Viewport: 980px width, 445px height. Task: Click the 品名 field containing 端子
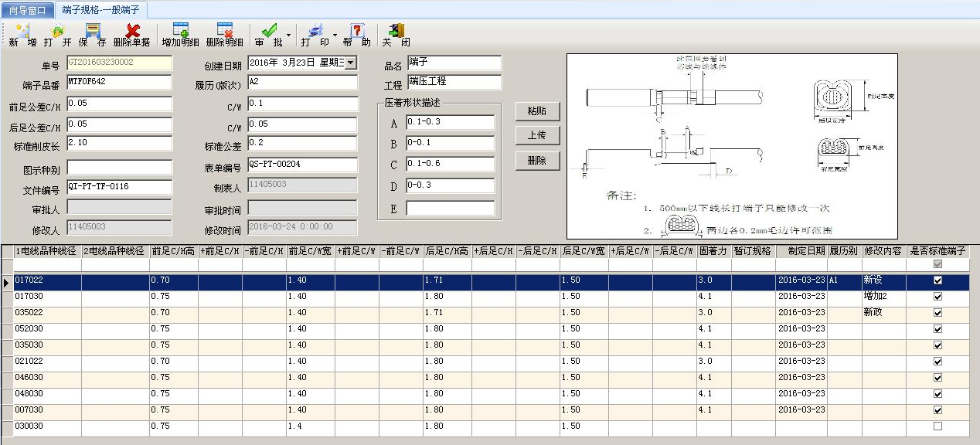tap(454, 63)
